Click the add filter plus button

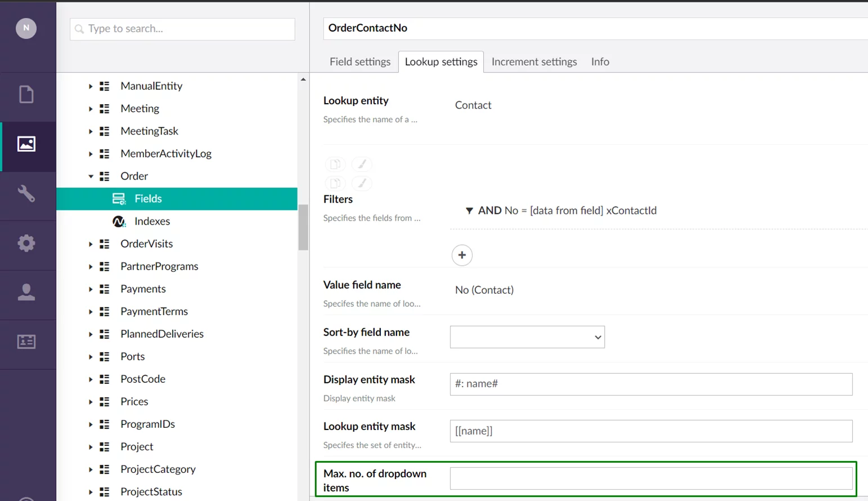pyautogui.click(x=462, y=255)
